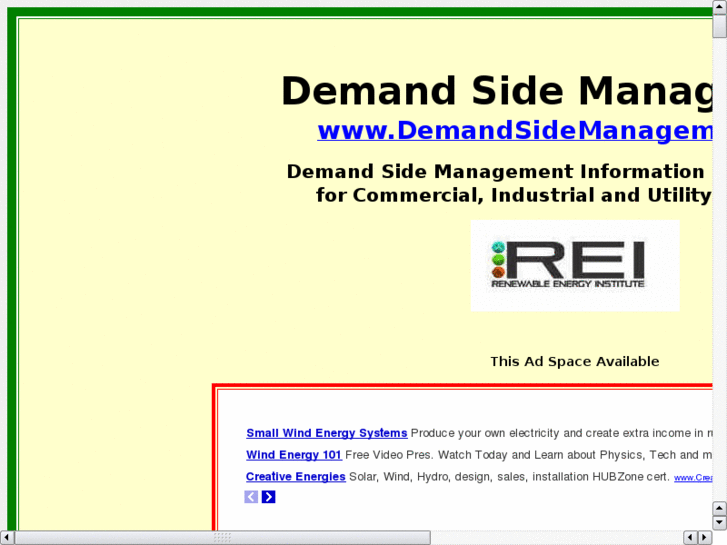The width and height of the screenshot is (727, 545).
Task: Click the vertical scrollbar down arrow
Action: [719, 522]
